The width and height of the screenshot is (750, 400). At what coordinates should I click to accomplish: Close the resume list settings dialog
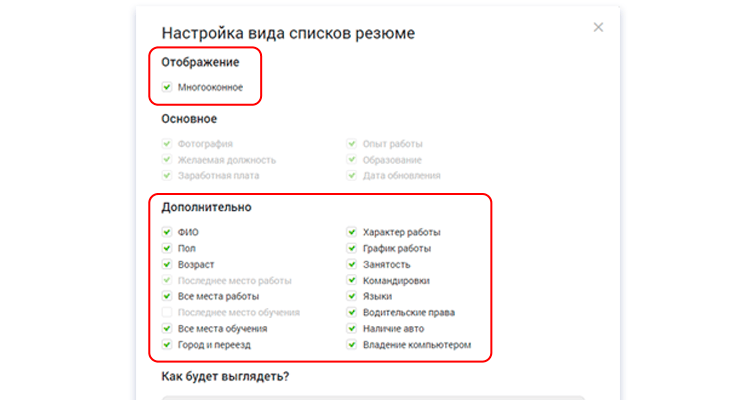598,27
